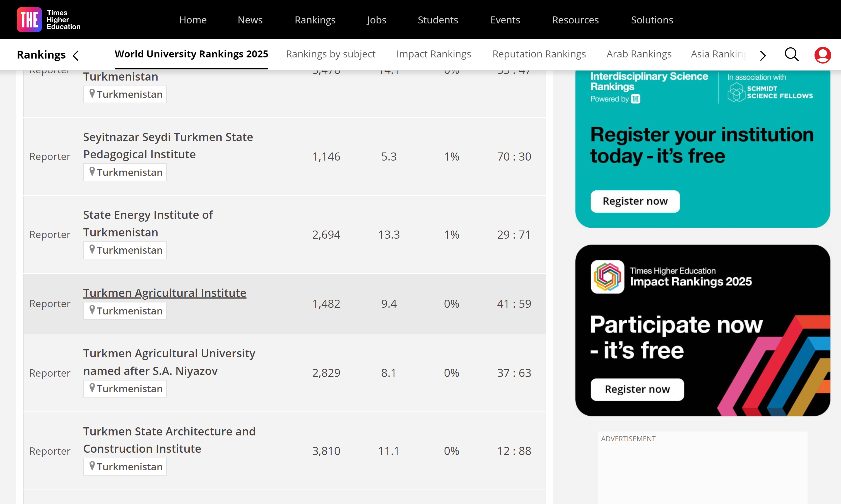Click the pin icon in State Energy Institute row
841x504 pixels.
[x=92, y=249]
